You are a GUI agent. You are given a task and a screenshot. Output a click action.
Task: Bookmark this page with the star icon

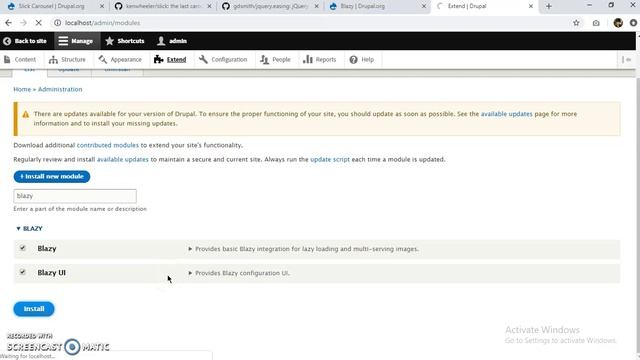(576, 23)
